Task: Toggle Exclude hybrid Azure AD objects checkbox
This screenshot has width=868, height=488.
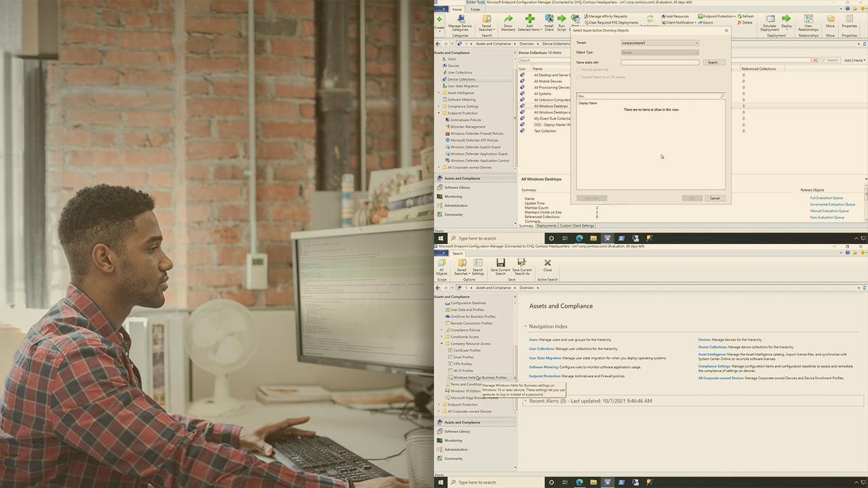Action: 578,77
